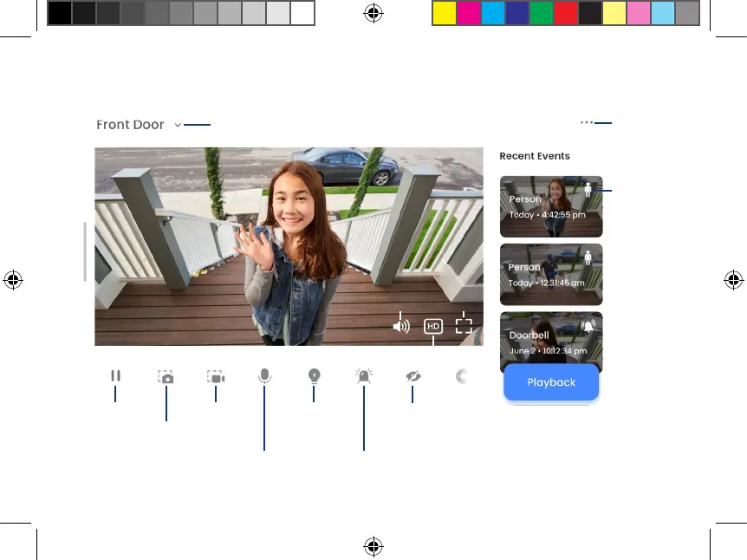Click the live camera video feed
This screenshot has width=747, height=560.
289,246
